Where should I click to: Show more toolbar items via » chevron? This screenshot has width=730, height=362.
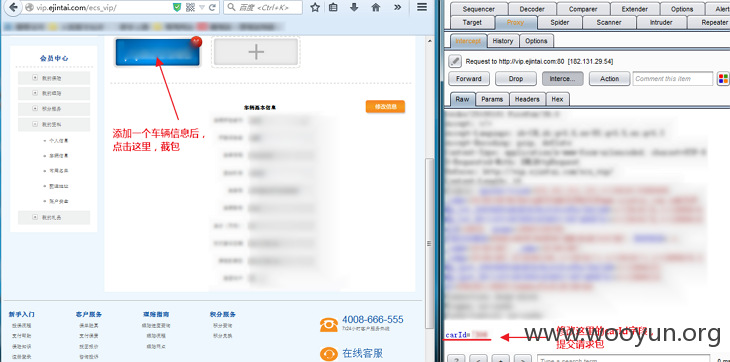click(397, 7)
